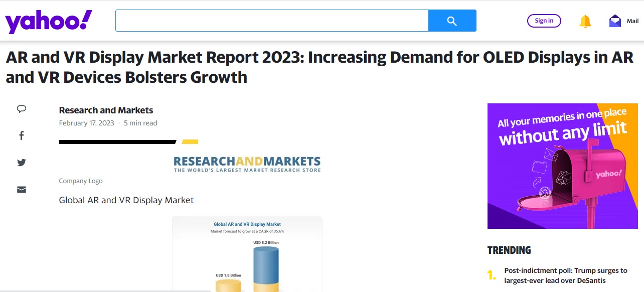Open the trending Trump poll story
Screen dimensions: 644x292
pos(566,275)
